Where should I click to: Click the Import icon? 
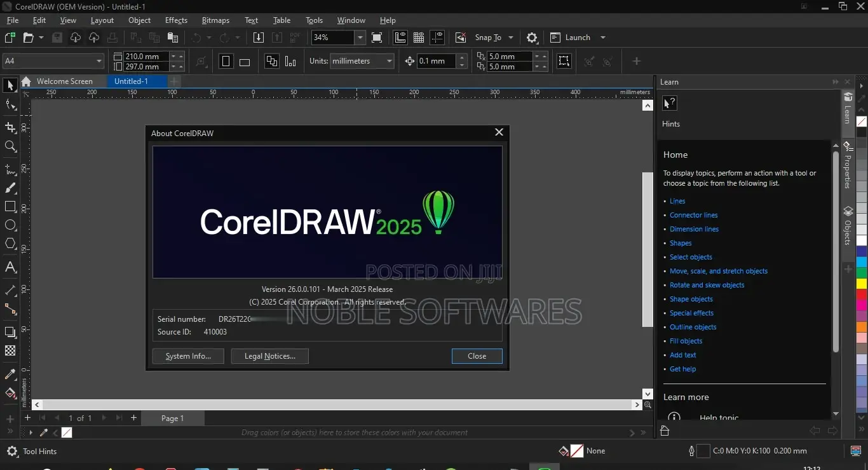[x=259, y=38]
